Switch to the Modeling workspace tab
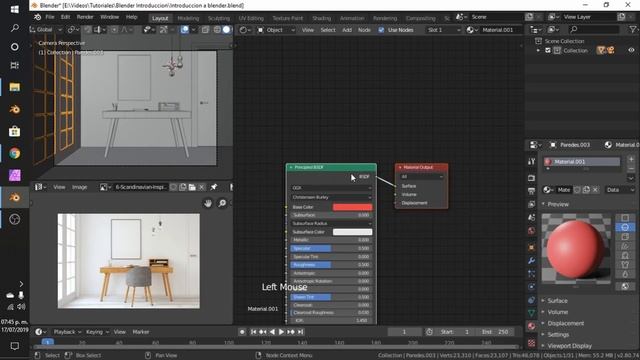Screen dimensions: 640x360 188,18
